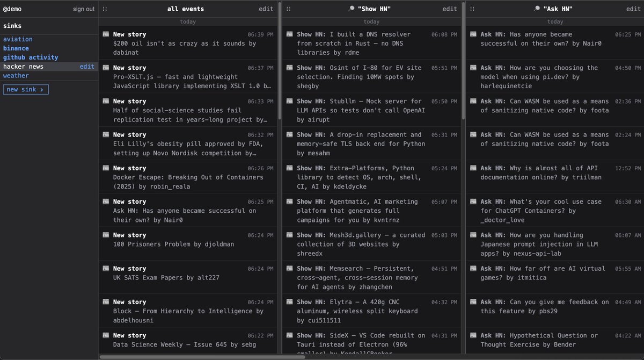
Task: Click the magnifier icon beside "Ask HN" title
Action: [x=537, y=9]
